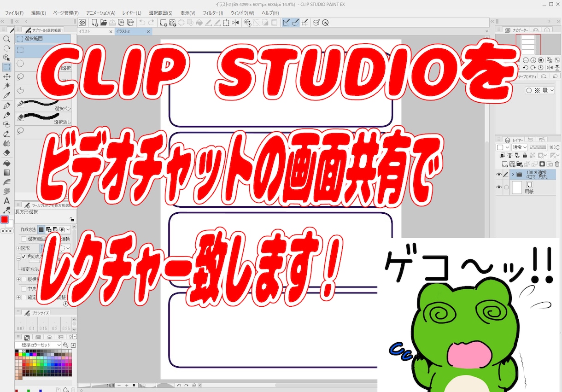Open the layer color dropdown
562x392 pixels.
[x=503, y=147]
